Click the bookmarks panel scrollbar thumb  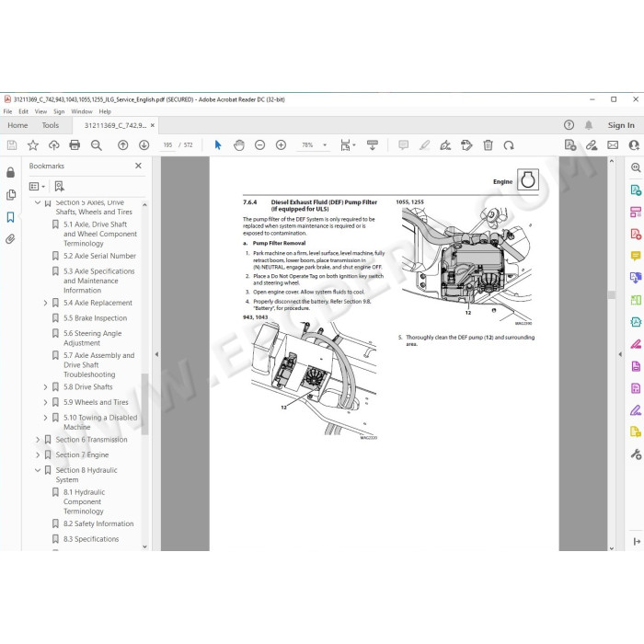[x=144, y=404]
